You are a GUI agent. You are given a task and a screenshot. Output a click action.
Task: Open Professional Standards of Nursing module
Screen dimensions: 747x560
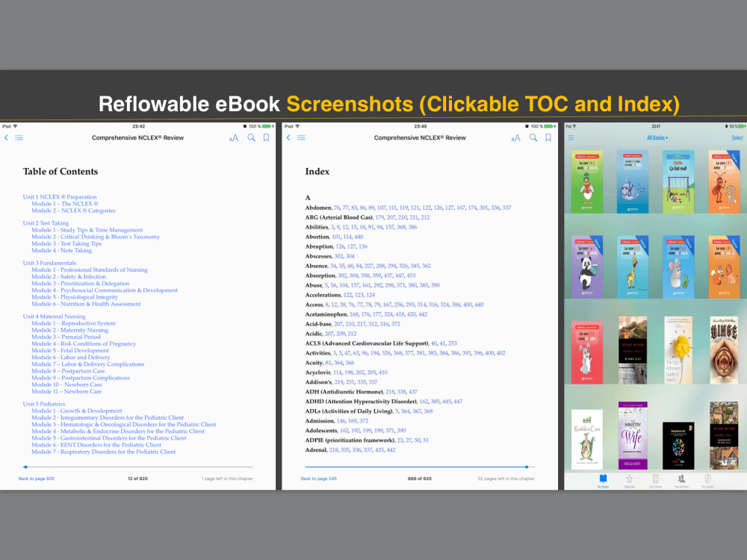pyautogui.click(x=90, y=270)
